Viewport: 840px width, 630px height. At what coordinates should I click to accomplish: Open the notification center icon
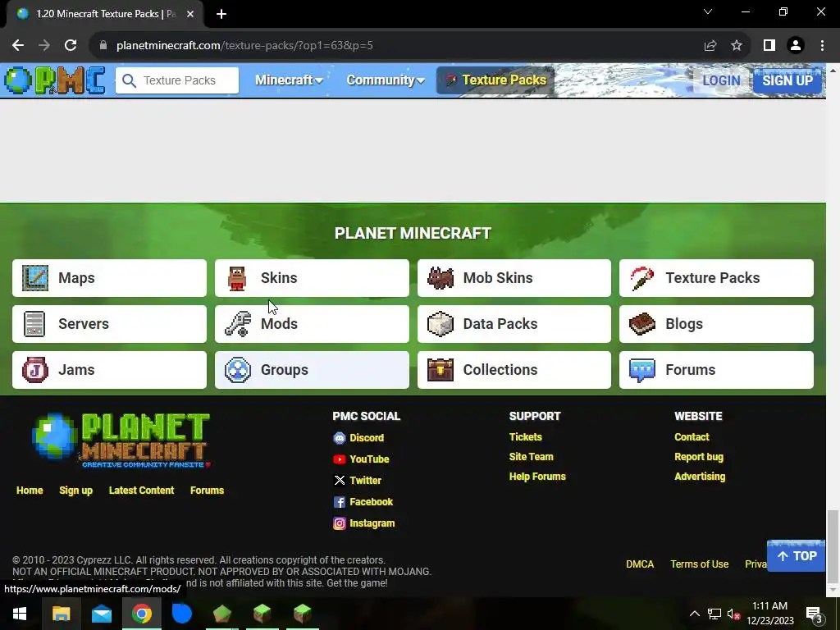pos(813,614)
